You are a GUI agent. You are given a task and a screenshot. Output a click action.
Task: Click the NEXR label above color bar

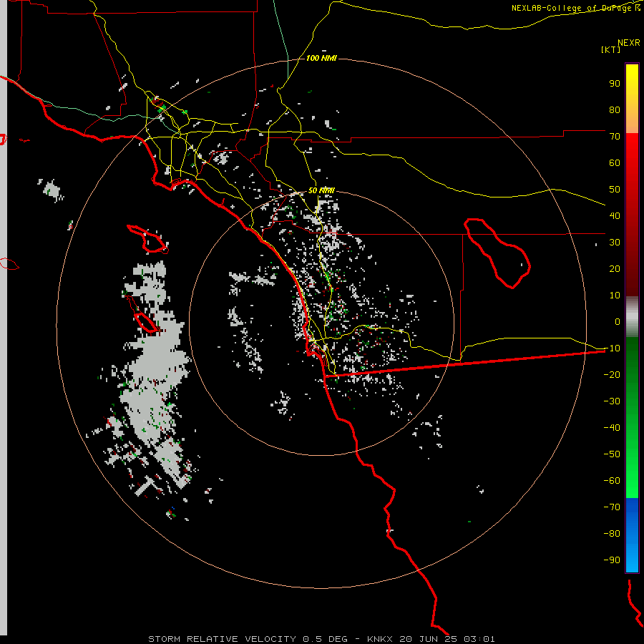point(628,43)
